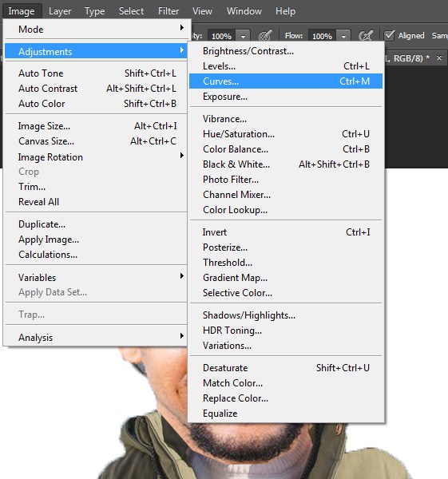Open Replace Color dialog
The image size is (448, 479).
[x=286, y=398]
